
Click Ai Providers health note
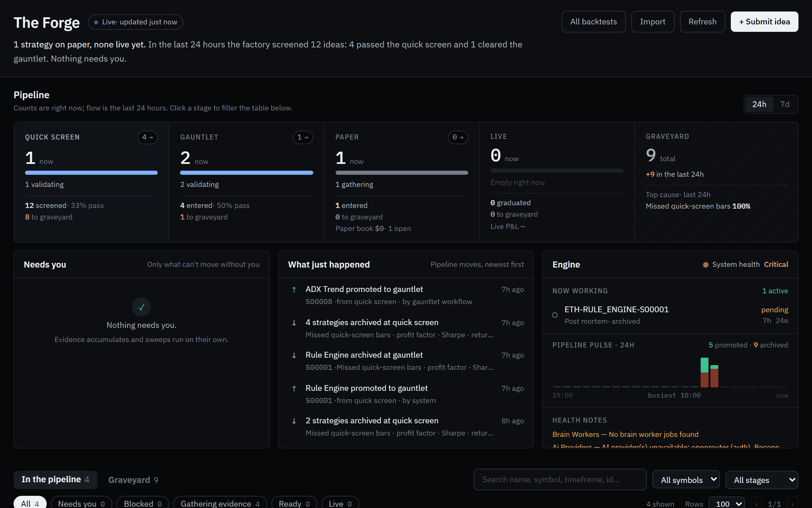pyautogui.click(x=666, y=446)
